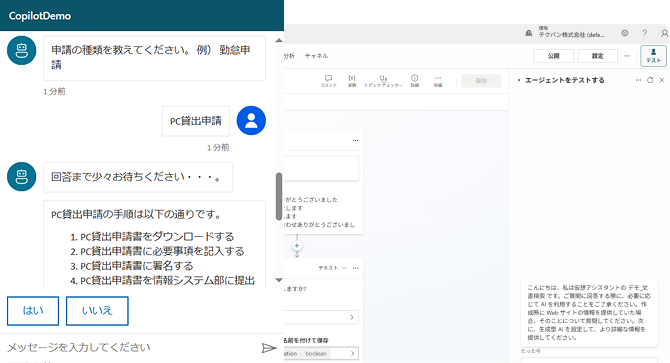This screenshot has width=670, height=363.
Task: Switch to the 分析 tab
Action: [289, 56]
